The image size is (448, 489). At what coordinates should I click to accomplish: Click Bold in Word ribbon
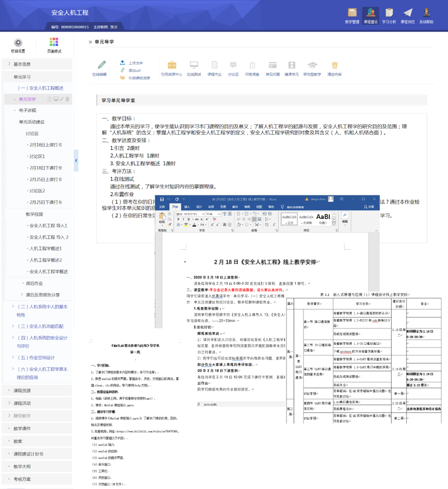(x=179, y=219)
